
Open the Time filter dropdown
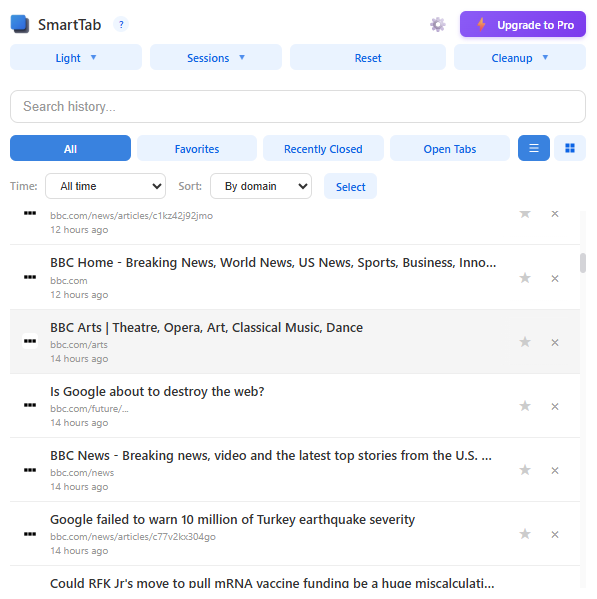(105, 186)
